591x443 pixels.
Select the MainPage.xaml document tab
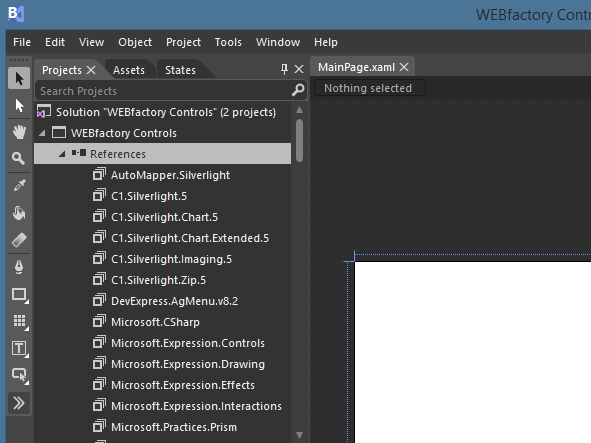[x=356, y=67]
